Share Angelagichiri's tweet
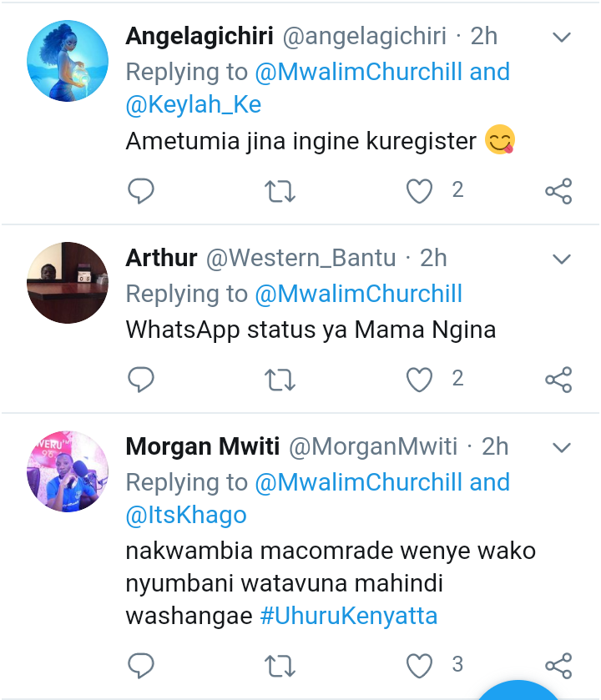This screenshot has height=700, width=601. (558, 192)
